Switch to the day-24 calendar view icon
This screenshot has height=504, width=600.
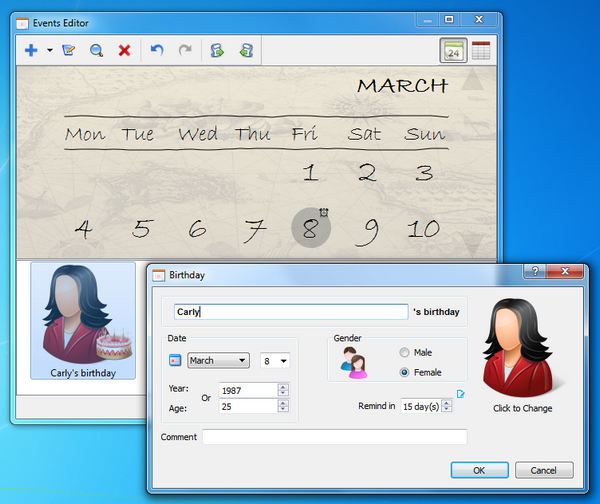[453, 50]
